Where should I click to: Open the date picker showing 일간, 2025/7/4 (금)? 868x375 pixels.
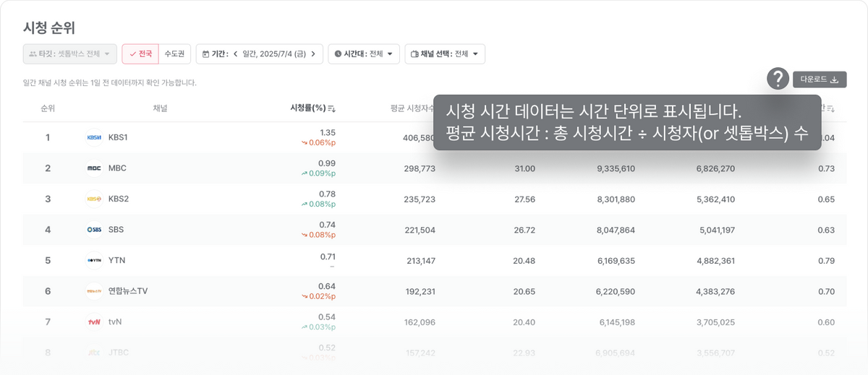tap(274, 54)
